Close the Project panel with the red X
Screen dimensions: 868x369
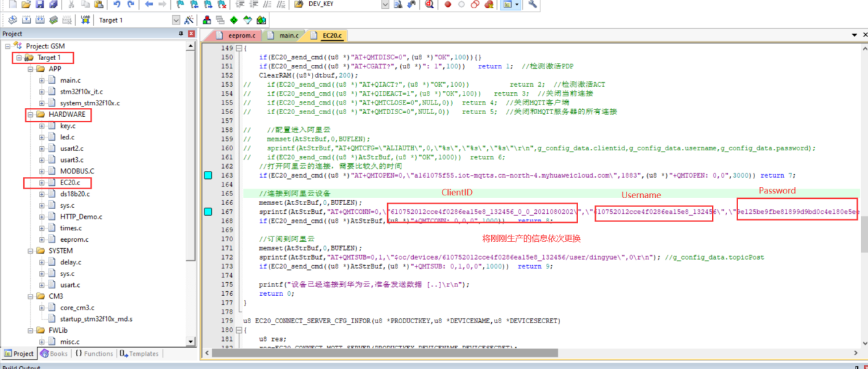[191, 33]
